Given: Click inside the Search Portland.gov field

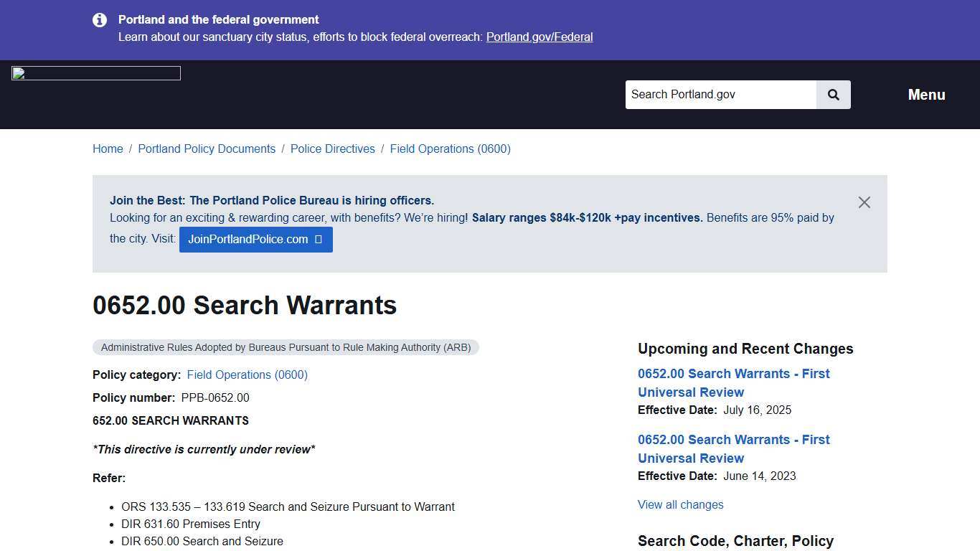Looking at the screenshot, I should pyautogui.click(x=720, y=94).
